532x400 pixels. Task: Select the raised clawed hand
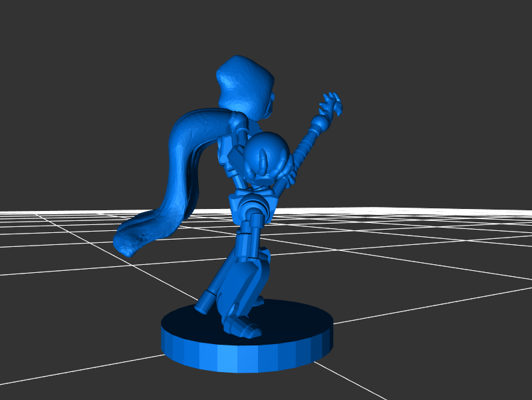point(331,104)
